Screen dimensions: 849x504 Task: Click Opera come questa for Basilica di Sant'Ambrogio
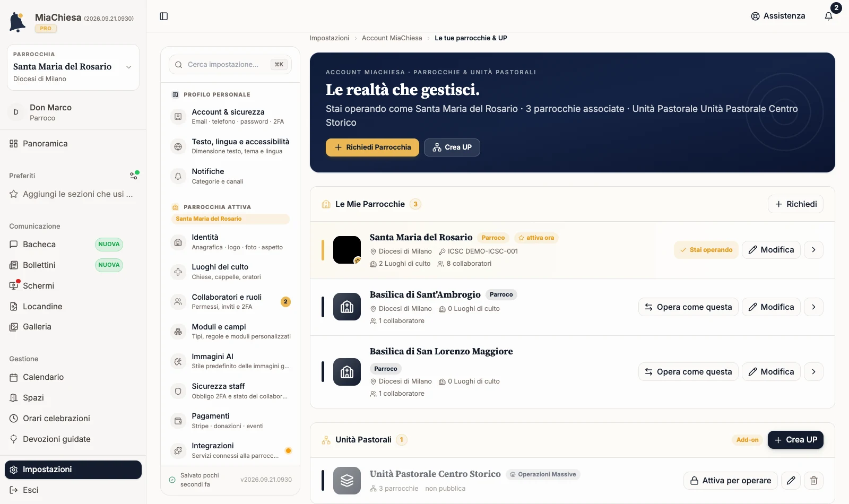coord(688,307)
